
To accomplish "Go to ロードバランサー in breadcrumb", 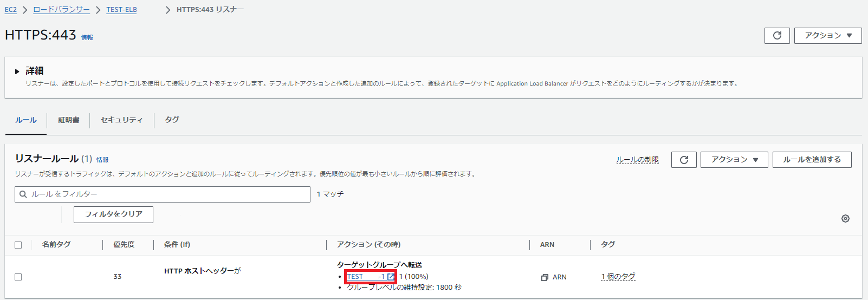I will point(61,10).
